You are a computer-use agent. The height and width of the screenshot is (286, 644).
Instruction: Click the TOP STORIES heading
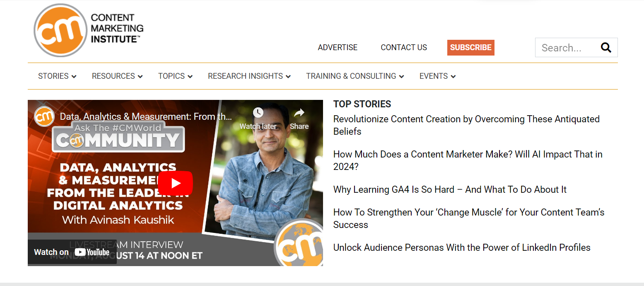[x=362, y=104]
